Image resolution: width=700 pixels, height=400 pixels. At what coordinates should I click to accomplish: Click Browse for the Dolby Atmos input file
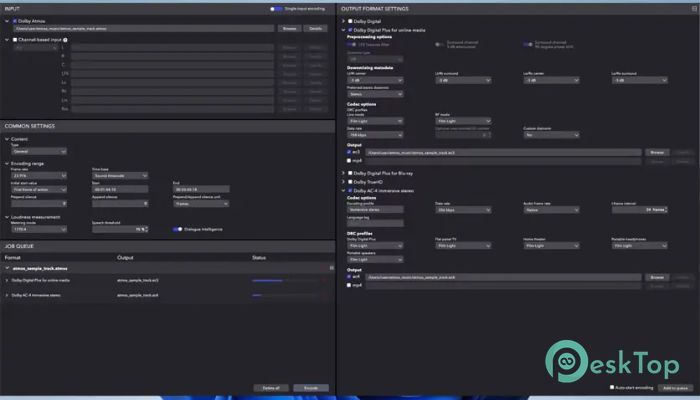tap(289, 29)
